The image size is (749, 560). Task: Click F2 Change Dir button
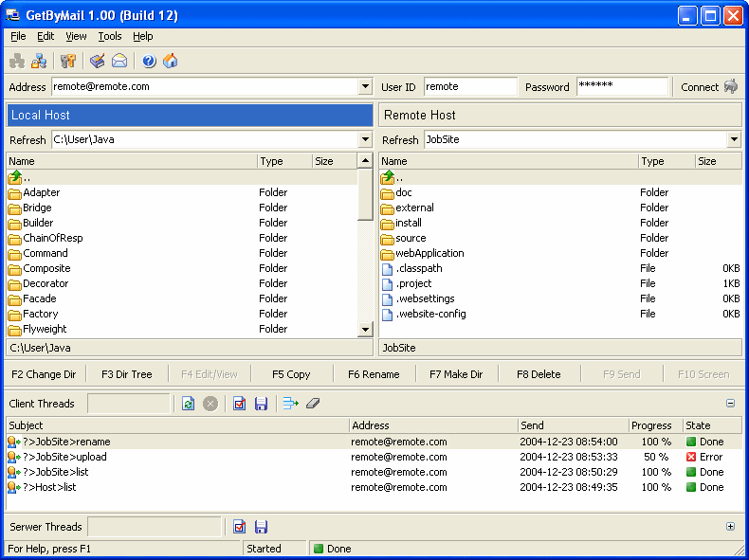[44, 374]
